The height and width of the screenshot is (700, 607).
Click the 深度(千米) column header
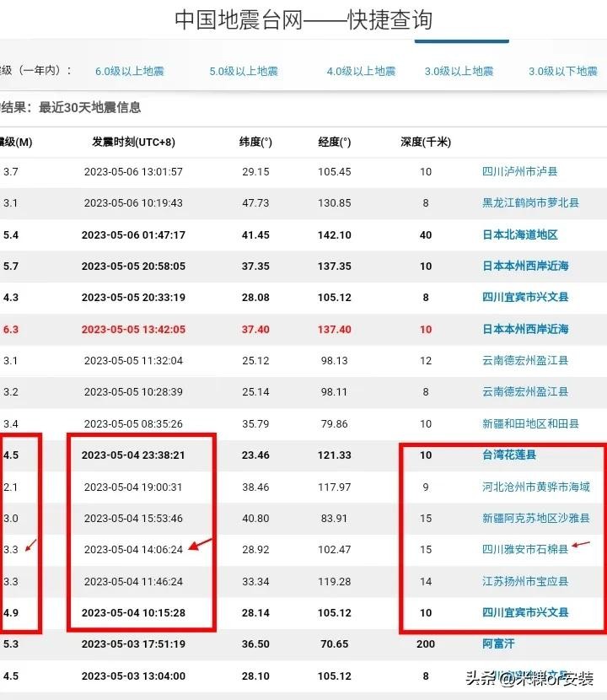pos(426,142)
